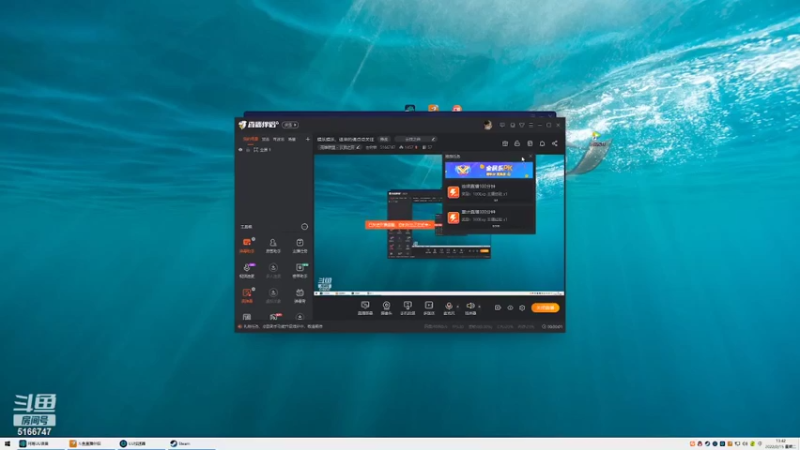Select the first orange scene tab
The width and height of the screenshot is (800, 450).
click(250, 139)
